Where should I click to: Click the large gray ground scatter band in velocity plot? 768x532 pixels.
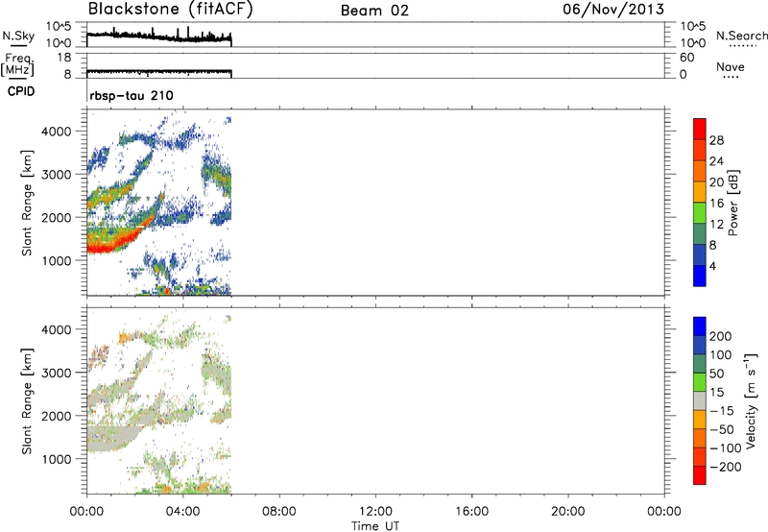click(x=110, y=438)
